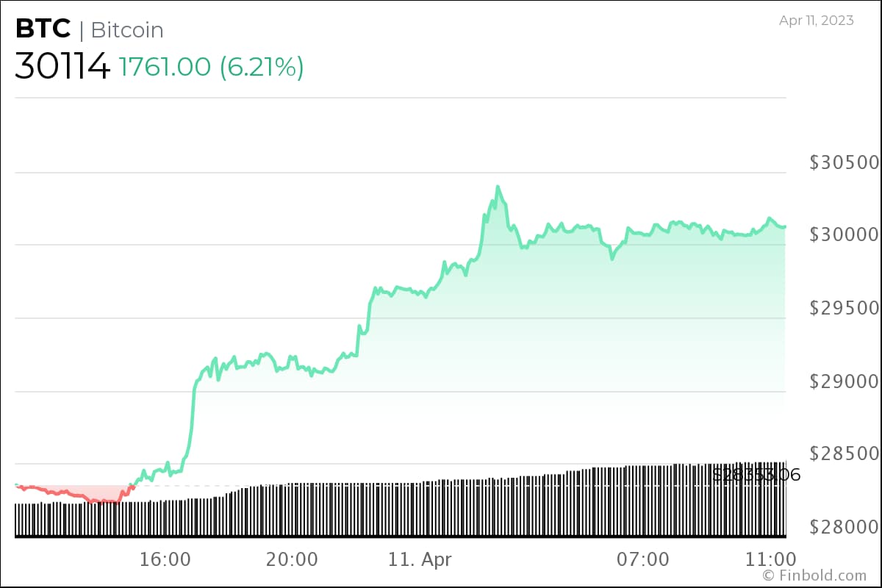This screenshot has height=588, width=882.
Task: Click the $28353.06 previous close label
Action: (x=756, y=475)
